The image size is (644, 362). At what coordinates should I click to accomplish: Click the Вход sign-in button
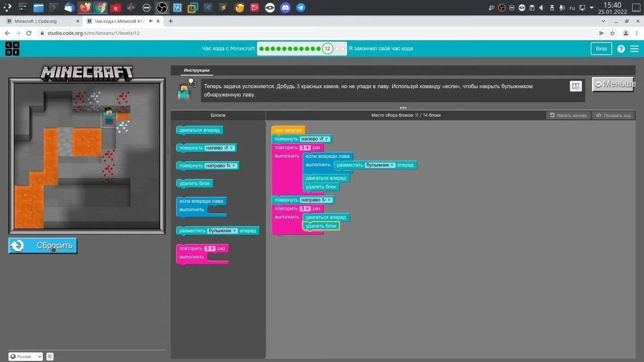click(x=601, y=48)
